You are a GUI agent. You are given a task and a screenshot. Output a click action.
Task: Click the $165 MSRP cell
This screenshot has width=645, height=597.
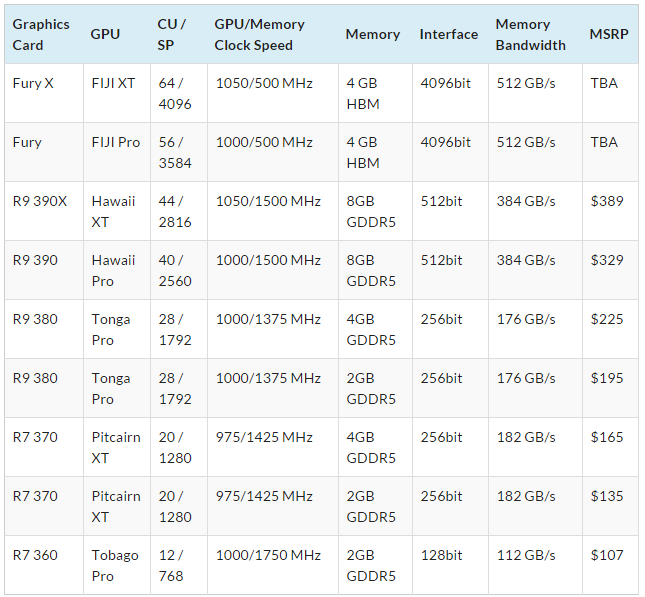[610, 447]
